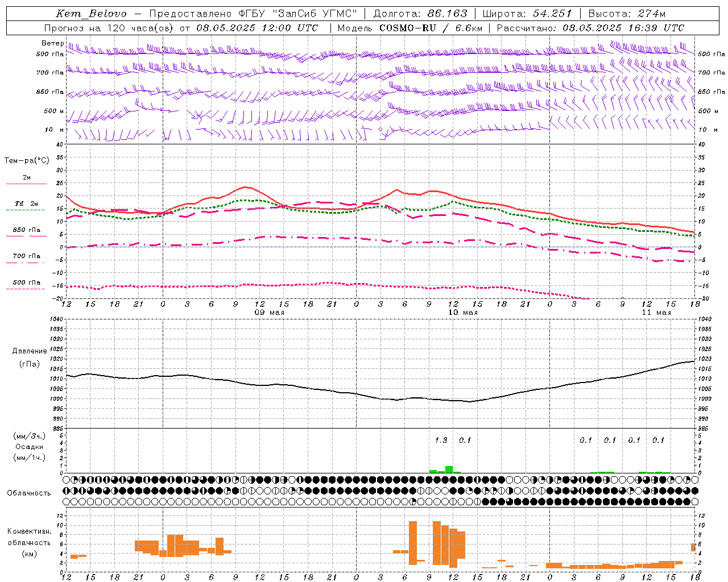
Task: Select the 'Широта: 54.251' latitude value
Action: [x=527, y=14]
